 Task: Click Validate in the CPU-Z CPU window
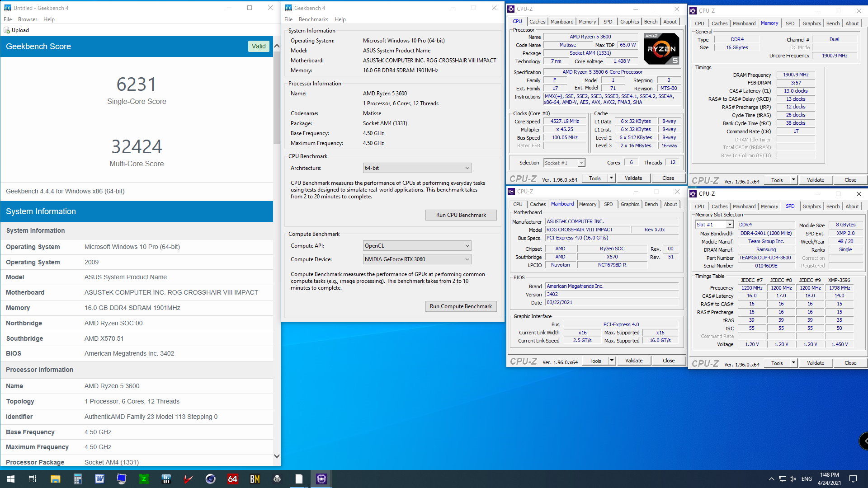pyautogui.click(x=633, y=178)
